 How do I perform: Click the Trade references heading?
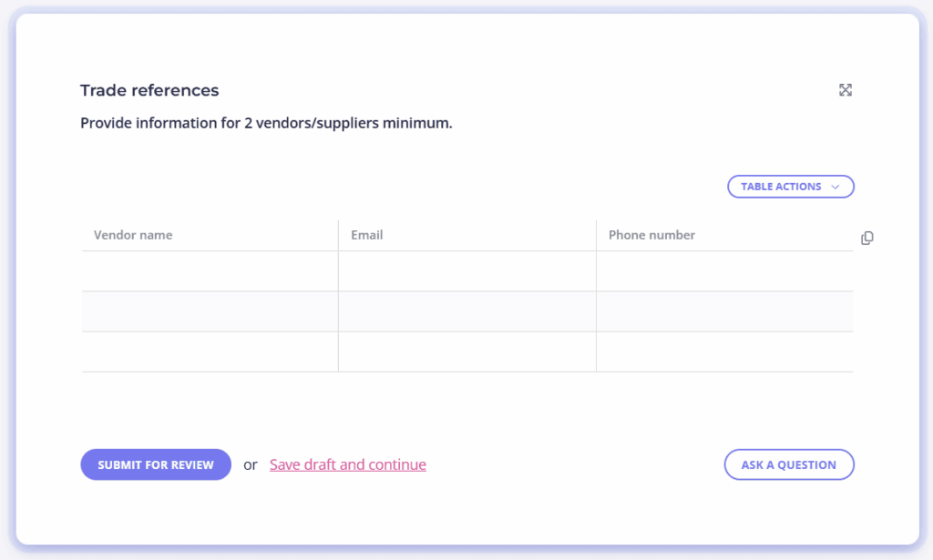click(x=149, y=90)
